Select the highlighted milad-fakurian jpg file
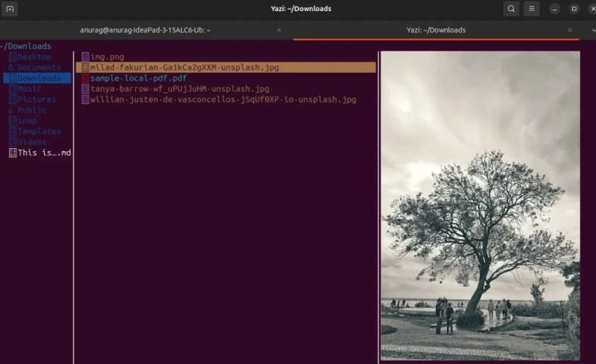 (226, 67)
